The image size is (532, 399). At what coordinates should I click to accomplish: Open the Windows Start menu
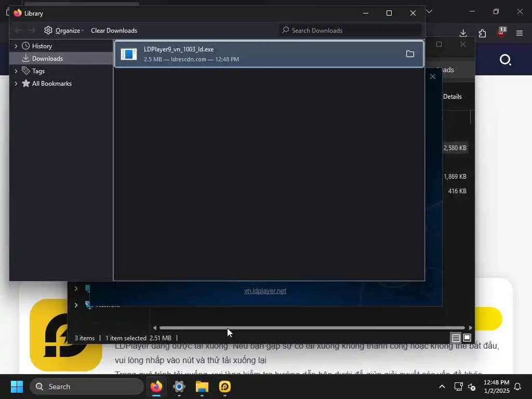(x=17, y=387)
